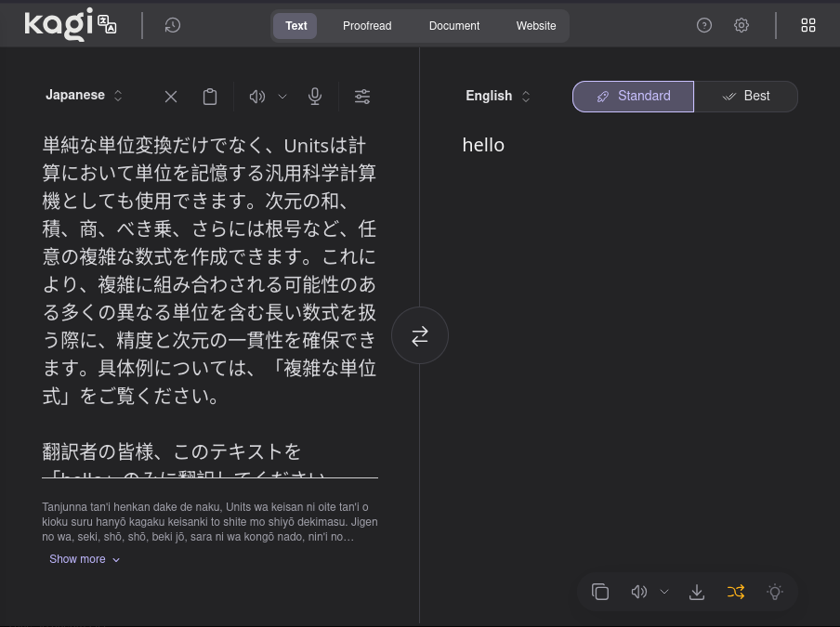Start voice input with microphone icon
This screenshot has height=627, width=840.
(x=315, y=96)
